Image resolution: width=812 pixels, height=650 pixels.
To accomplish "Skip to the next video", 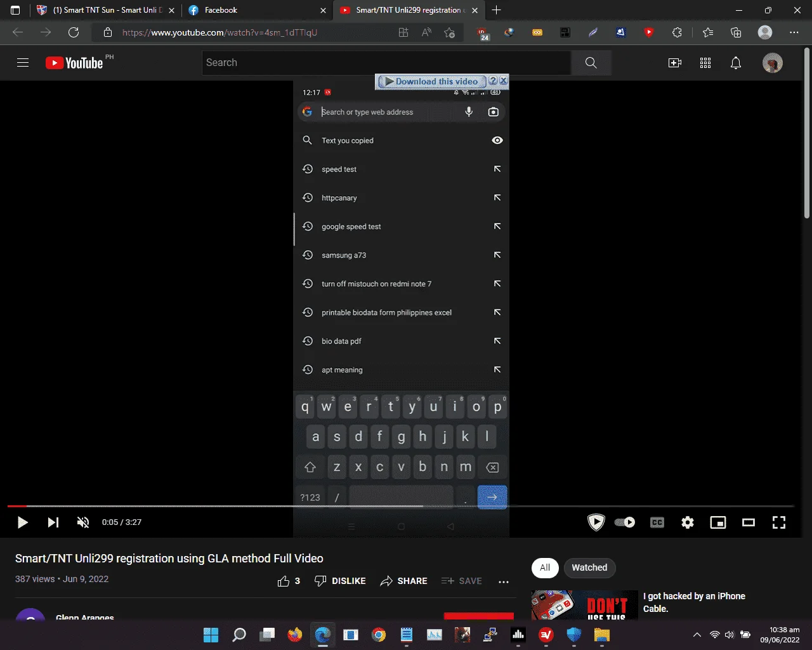I will 53,522.
